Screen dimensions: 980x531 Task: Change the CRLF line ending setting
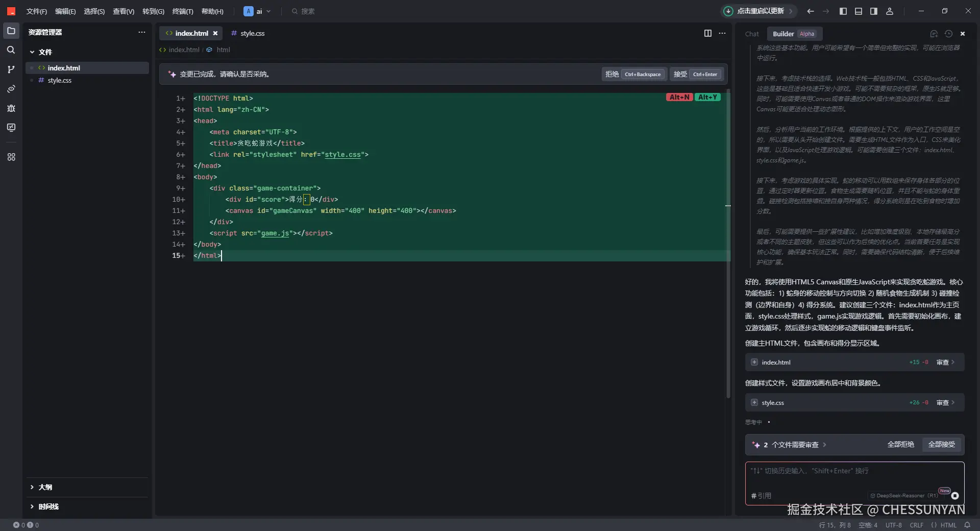tap(916, 525)
